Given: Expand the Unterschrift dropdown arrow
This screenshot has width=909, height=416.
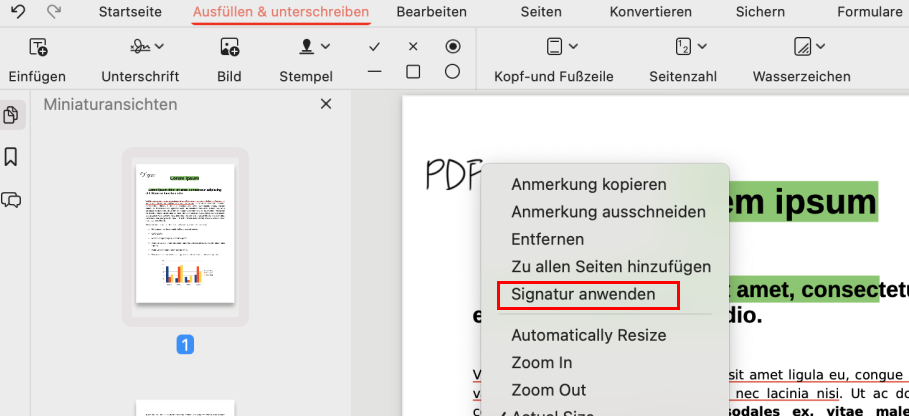Looking at the screenshot, I should [x=159, y=46].
